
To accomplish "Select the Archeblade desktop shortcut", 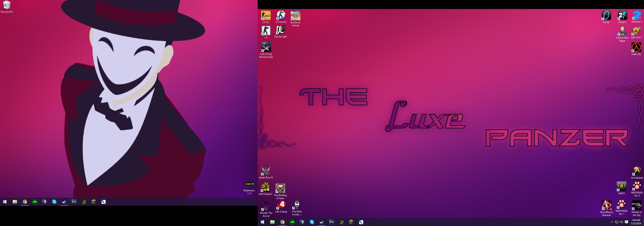I will pos(637,173).
